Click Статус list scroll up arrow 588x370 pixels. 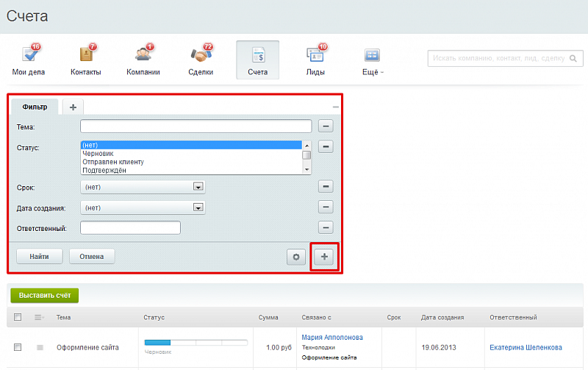point(306,145)
